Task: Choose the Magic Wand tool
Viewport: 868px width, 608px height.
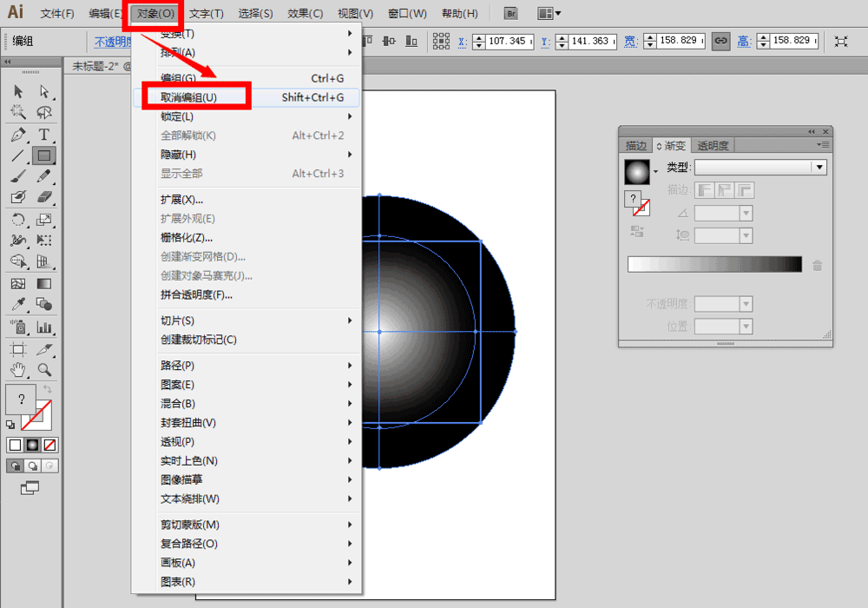Action: pyautogui.click(x=18, y=113)
